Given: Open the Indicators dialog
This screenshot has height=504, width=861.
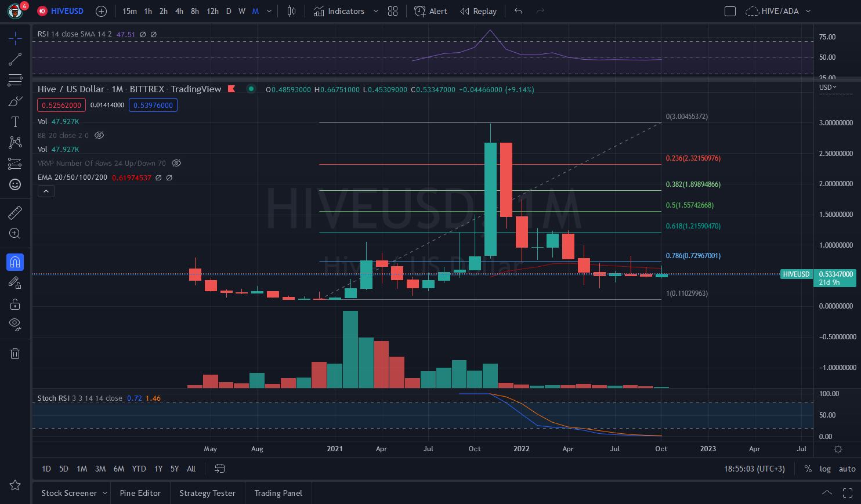Looking at the screenshot, I should [339, 11].
